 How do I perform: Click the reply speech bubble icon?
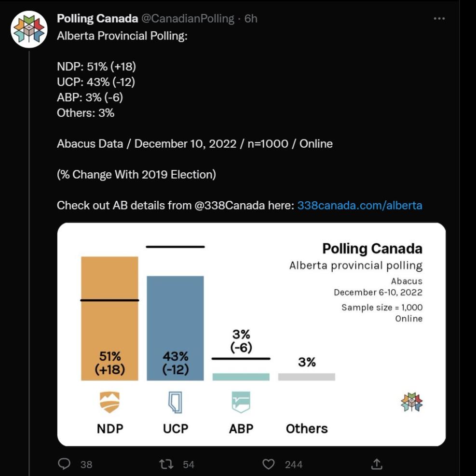[x=64, y=464]
